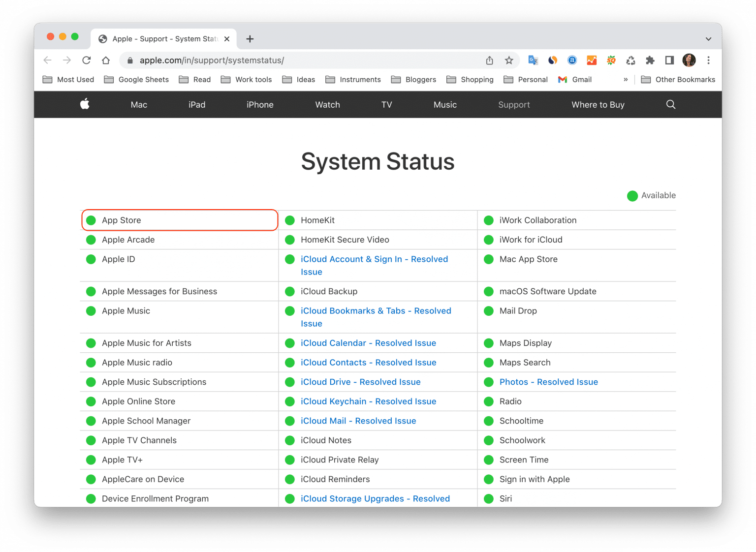The image size is (756, 552).
Task: Open site search via the magnifying glass icon
Action: click(x=671, y=104)
